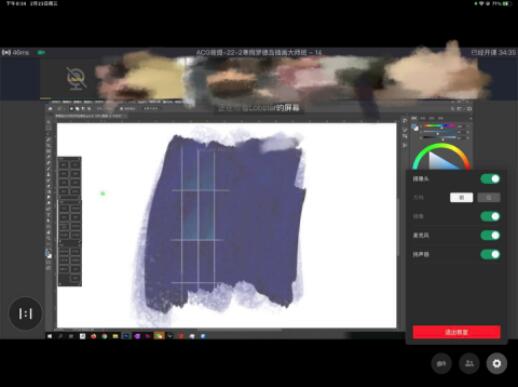Click the rainbow hue slider in color panel
Viewport: 518px width, 387px height.
tap(439, 126)
